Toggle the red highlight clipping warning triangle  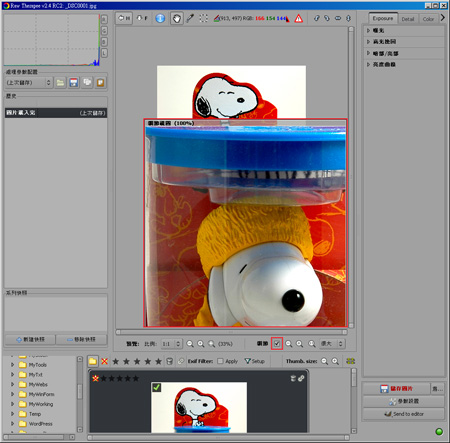pyautogui.click(x=299, y=18)
